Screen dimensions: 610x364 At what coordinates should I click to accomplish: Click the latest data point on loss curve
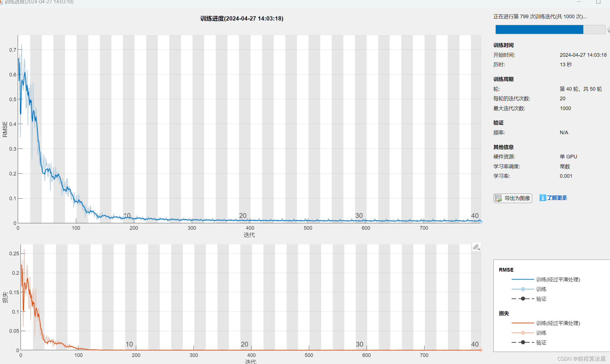point(481,350)
